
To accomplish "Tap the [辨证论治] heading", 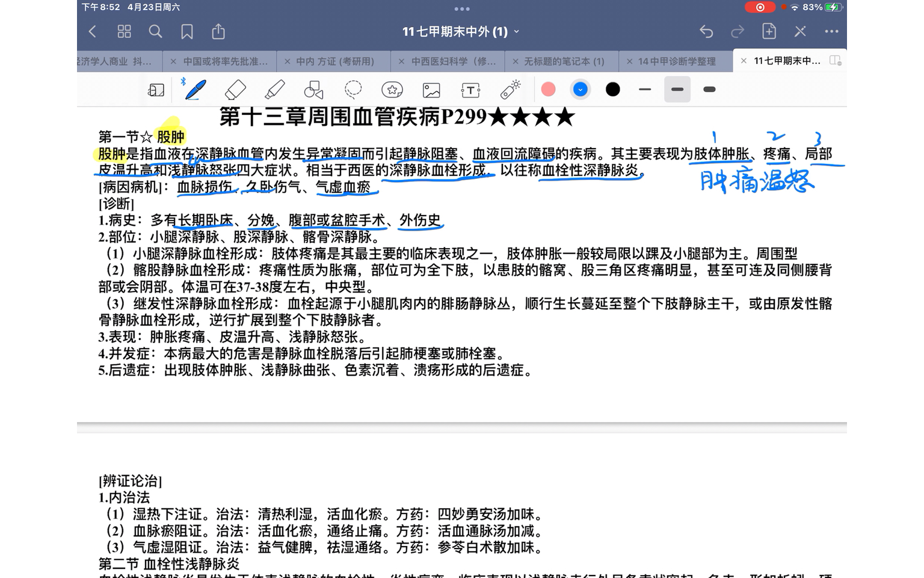I will 131,481.
